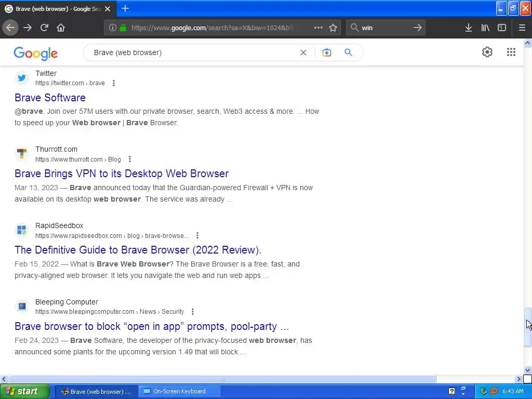
Task: Open Google quick settings gear
Action: tap(487, 52)
